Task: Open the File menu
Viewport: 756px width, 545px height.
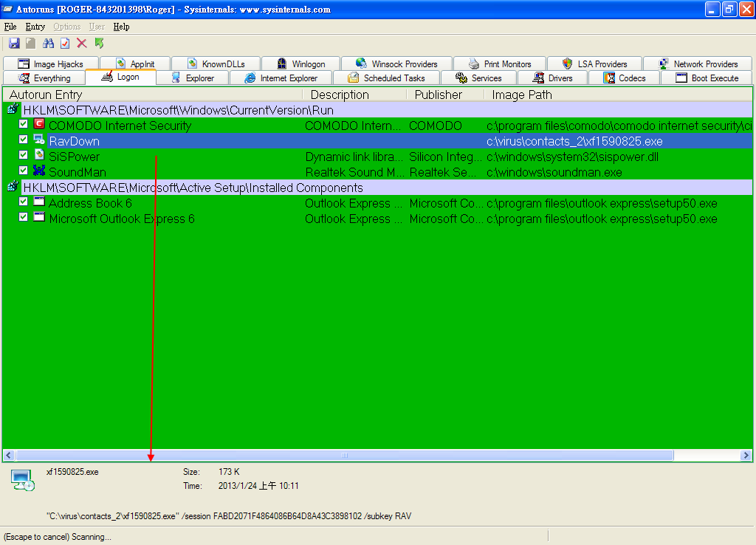Action: tap(10, 27)
